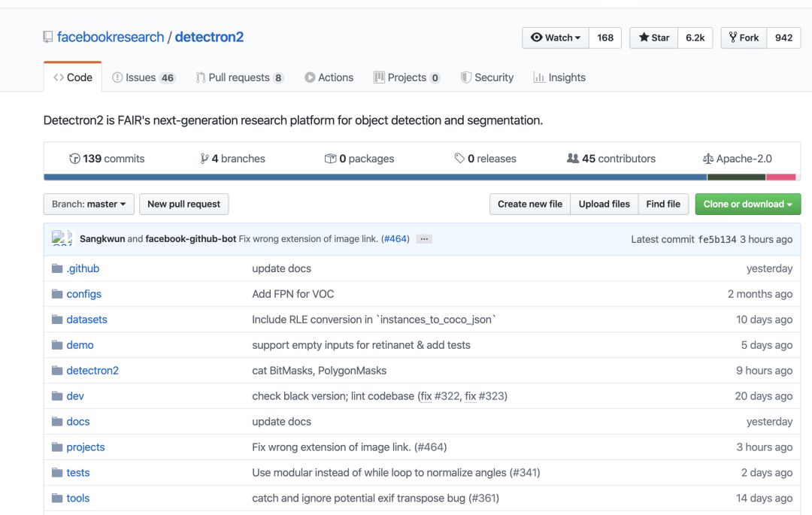Click the tools folder icon
Image resolution: width=812 pixels, height=515 pixels.
tap(57, 498)
